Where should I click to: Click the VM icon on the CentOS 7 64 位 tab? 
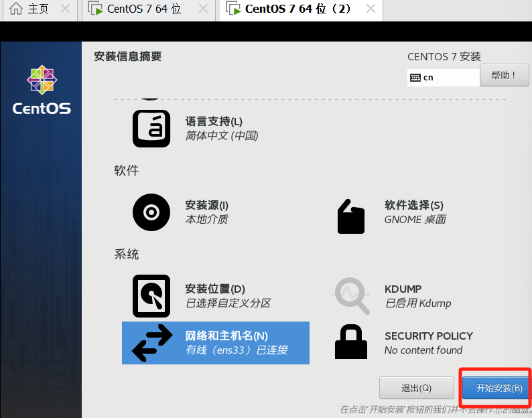point(95,9)
